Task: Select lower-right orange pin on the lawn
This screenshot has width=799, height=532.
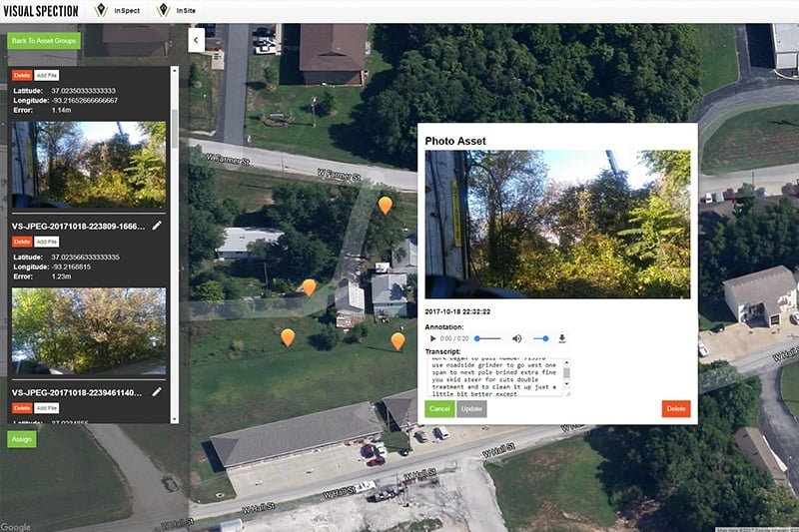Action: tap(398, 341)
